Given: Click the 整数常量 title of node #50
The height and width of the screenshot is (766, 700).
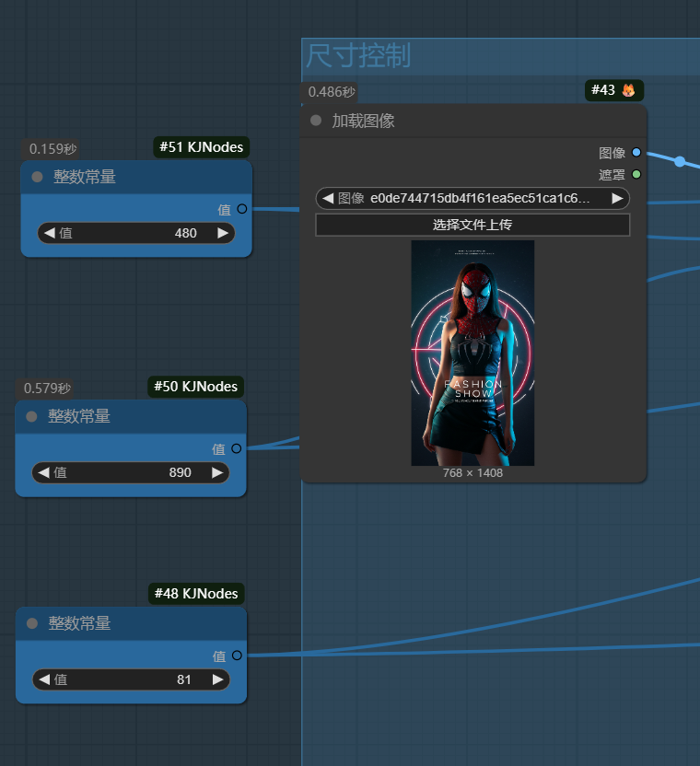Looking at the screenshot, I should (79, 416).
